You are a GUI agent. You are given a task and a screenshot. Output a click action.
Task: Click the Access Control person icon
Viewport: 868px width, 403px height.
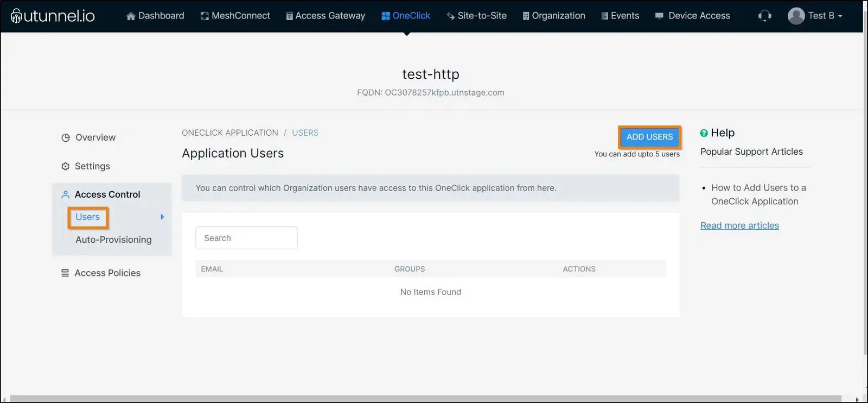(x=66, y=194)
